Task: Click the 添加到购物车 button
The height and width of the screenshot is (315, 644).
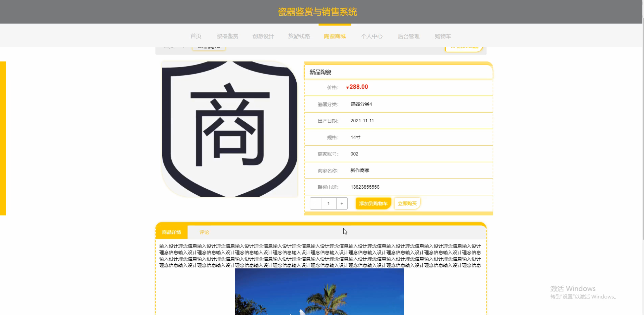Action: coord(373,203)
